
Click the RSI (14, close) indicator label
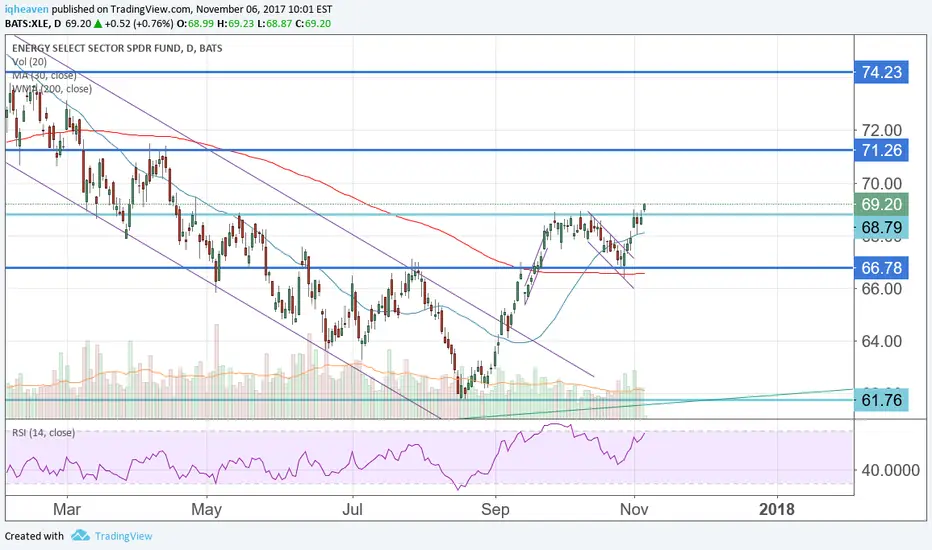pos(44,433)
